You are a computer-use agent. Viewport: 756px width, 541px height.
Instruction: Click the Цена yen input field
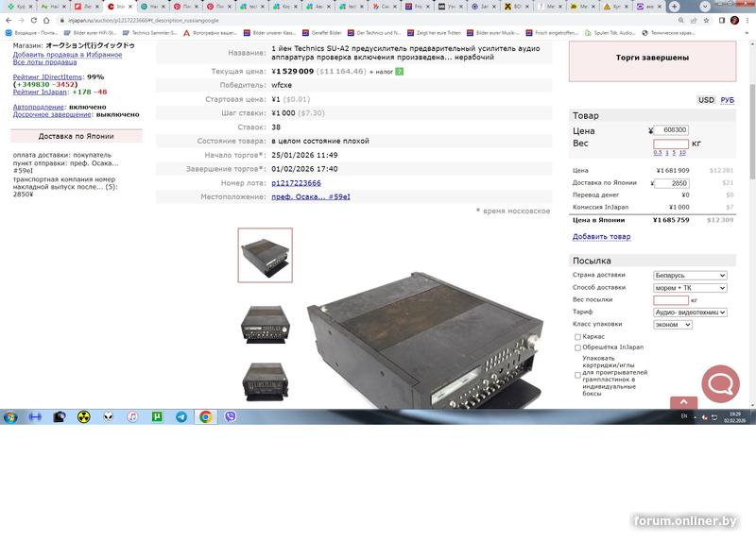coord(671,130)
